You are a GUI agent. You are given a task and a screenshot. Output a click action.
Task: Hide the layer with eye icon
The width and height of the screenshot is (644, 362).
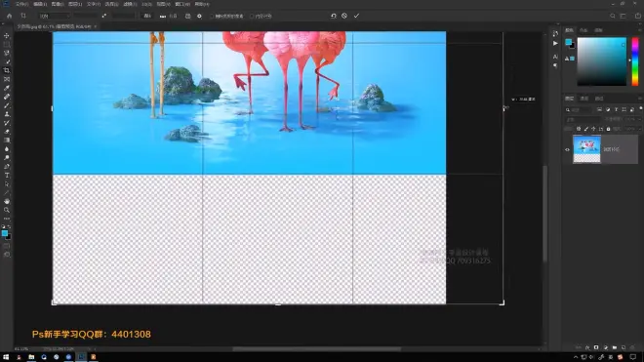tap(567, 149)
